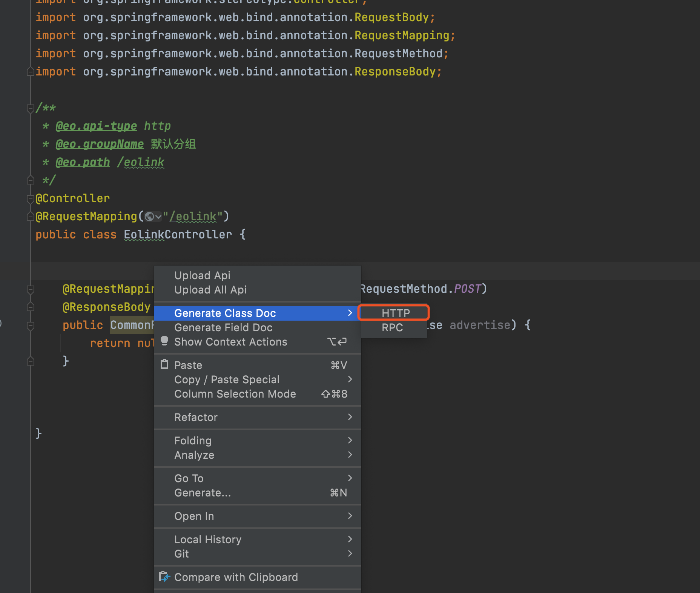Click the @eo.groupName doc tag
Viewport: 700px width, 593px height.
(x=100, y=144)
